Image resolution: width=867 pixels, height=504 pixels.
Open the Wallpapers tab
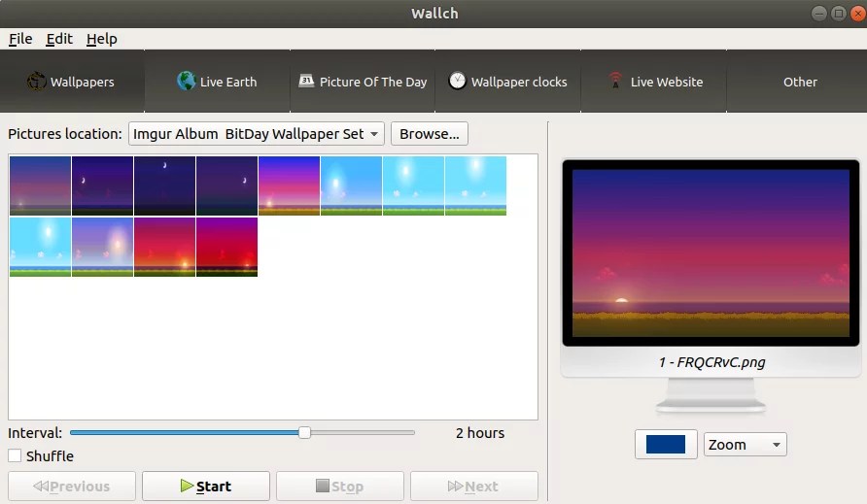tap(72, 82)
